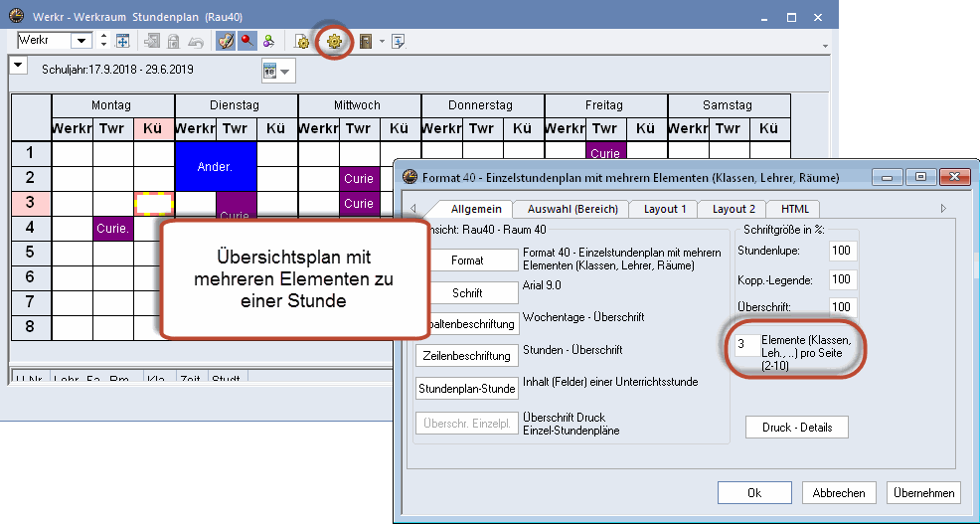
Task: Focus the Stundenlupe font size field
Action: pyautogui.click(x=842, y=251)
